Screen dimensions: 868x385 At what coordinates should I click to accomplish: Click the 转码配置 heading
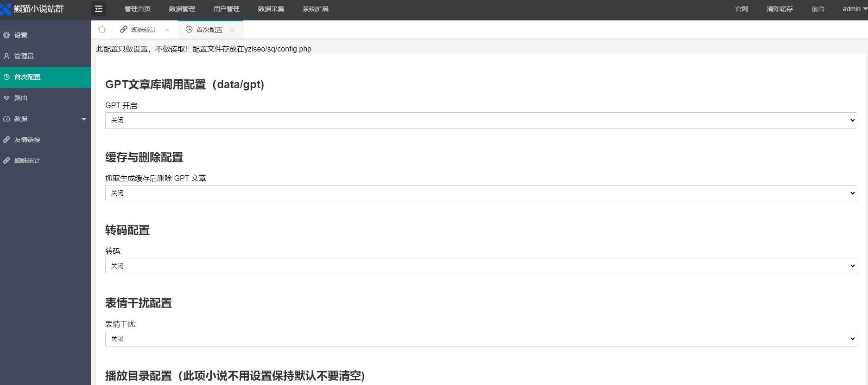click(x=127, y=230)
